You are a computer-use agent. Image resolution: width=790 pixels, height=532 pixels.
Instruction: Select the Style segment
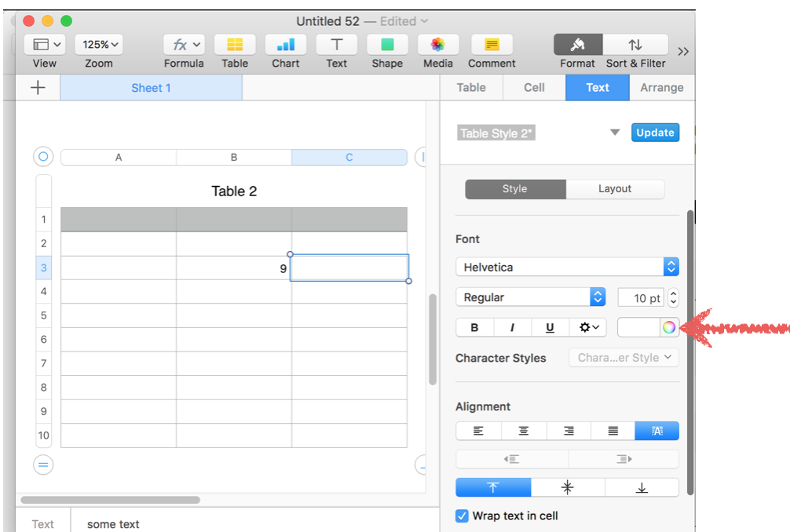(515, 189)
